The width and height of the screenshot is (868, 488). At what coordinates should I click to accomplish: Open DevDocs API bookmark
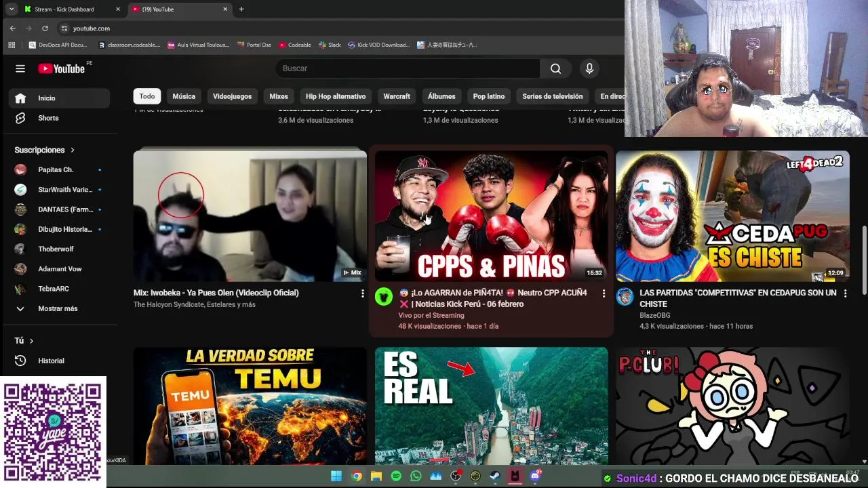point(58,45)
